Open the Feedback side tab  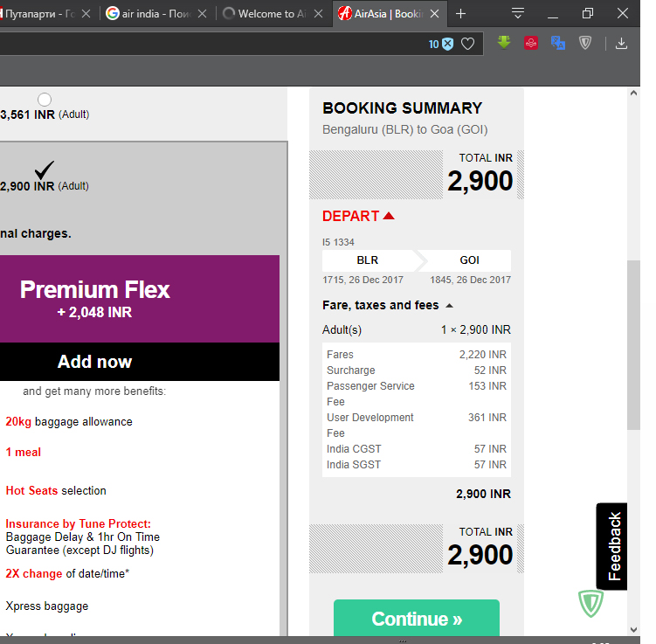(613, 546)
